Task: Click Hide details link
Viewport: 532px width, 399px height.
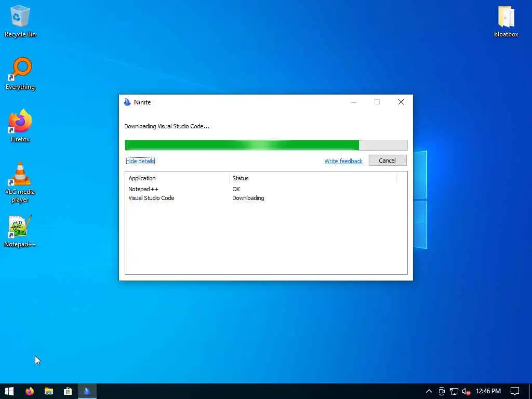Action: (140, 161)
